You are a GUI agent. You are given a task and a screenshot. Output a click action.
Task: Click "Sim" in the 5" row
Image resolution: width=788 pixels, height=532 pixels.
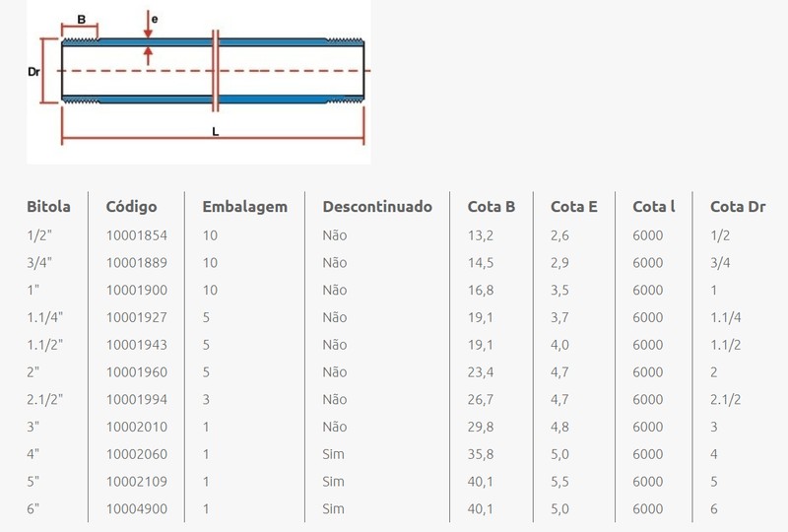(334, 482)
